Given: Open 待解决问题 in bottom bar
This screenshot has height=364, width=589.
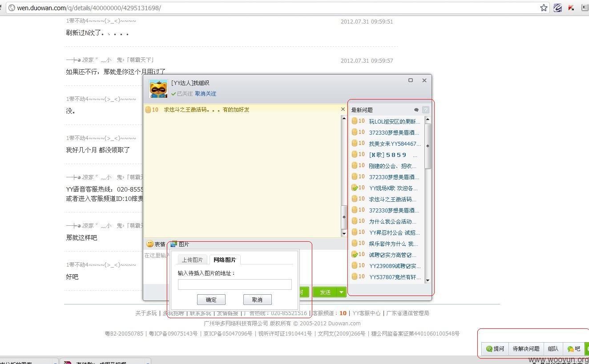Looking at the screenshot, I should [526, 348].
